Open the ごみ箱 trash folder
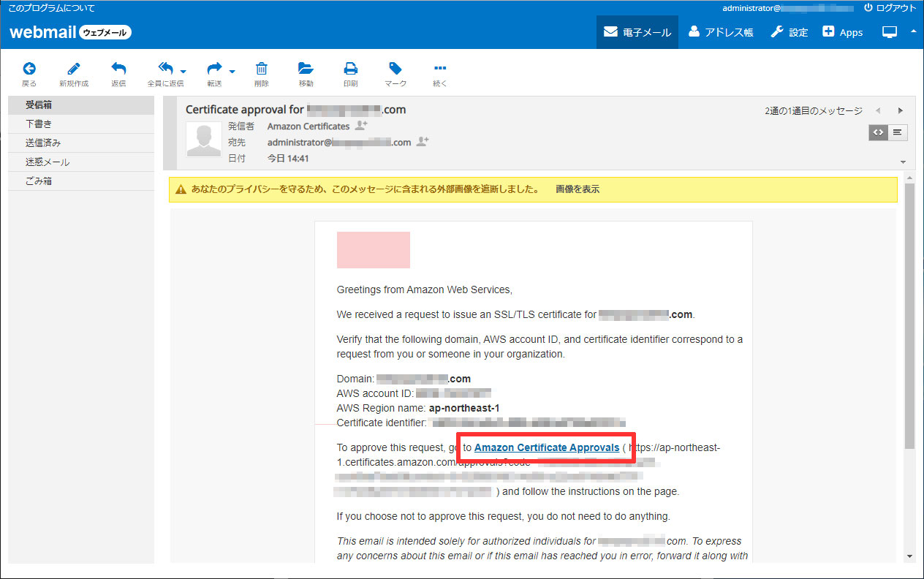The image size is (924, 579). coord(81,181)
